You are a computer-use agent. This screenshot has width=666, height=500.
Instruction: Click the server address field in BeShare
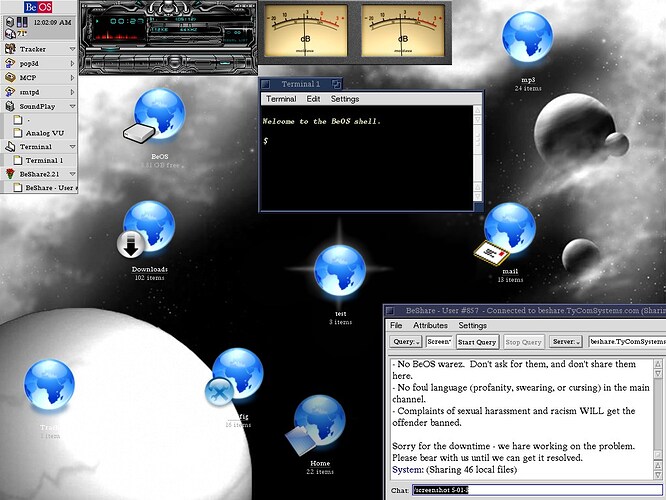point(627,342)
